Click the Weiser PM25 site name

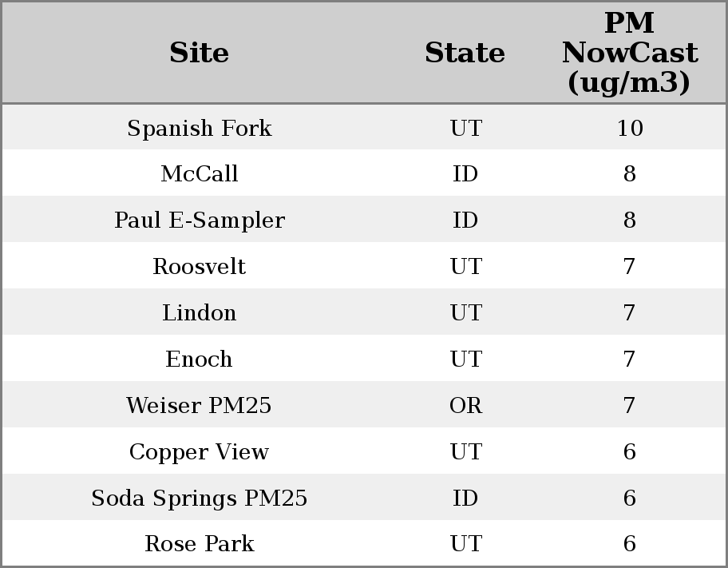coord(199,406)
